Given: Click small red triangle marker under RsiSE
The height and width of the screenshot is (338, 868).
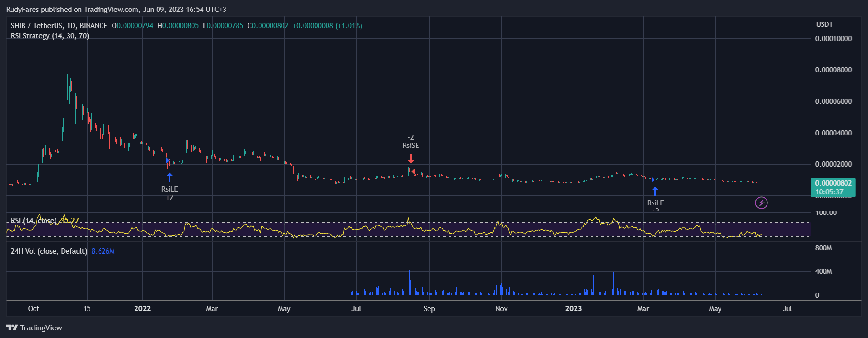Looking at the screenshot, I should pos(413,171).
